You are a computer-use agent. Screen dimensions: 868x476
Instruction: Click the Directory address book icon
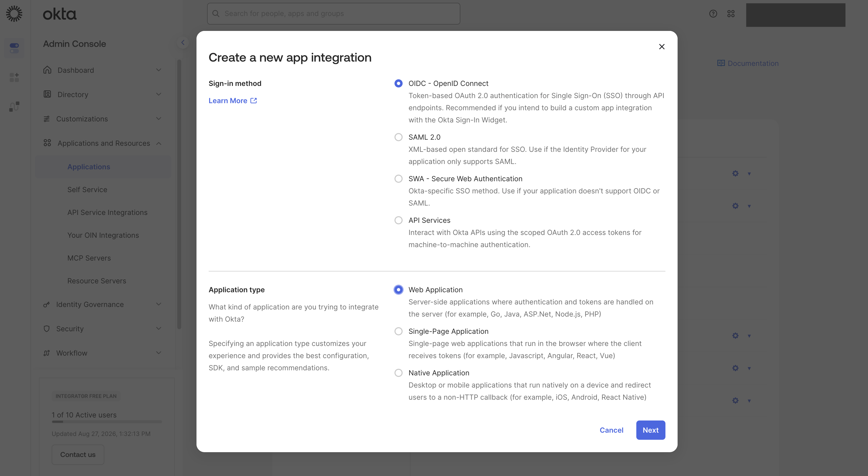(47, 94)
